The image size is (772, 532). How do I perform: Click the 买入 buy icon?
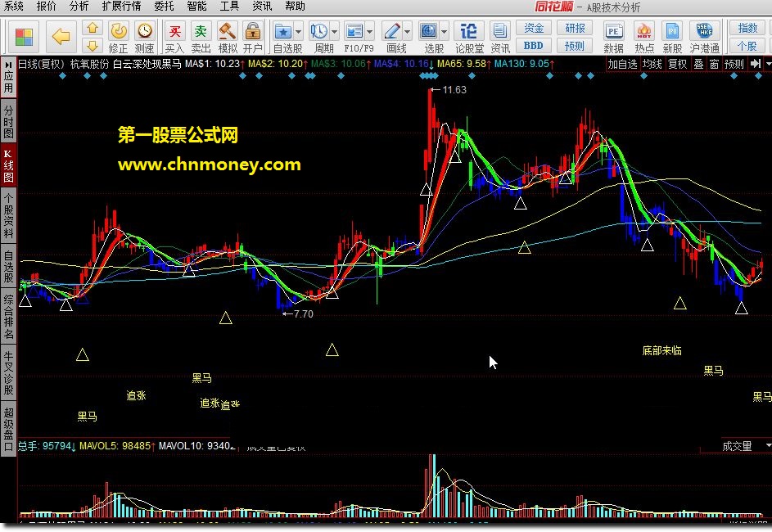pos(174,38)
